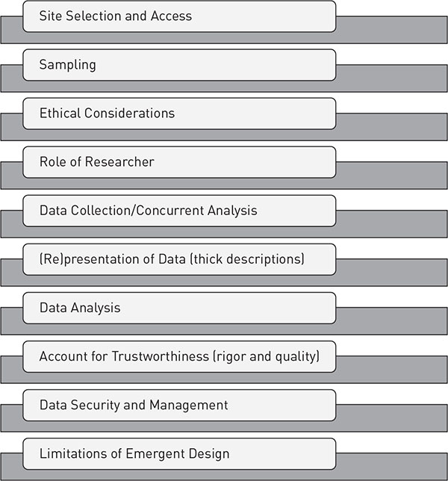This screenshot has height=481, width=448.
Task: Click gray bar right of Site Selection box
Action: point(391,30)
